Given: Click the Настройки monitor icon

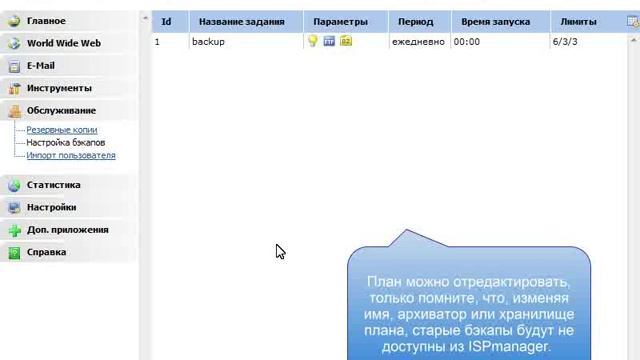Looking at the screenshot, I should pos(14,207).
